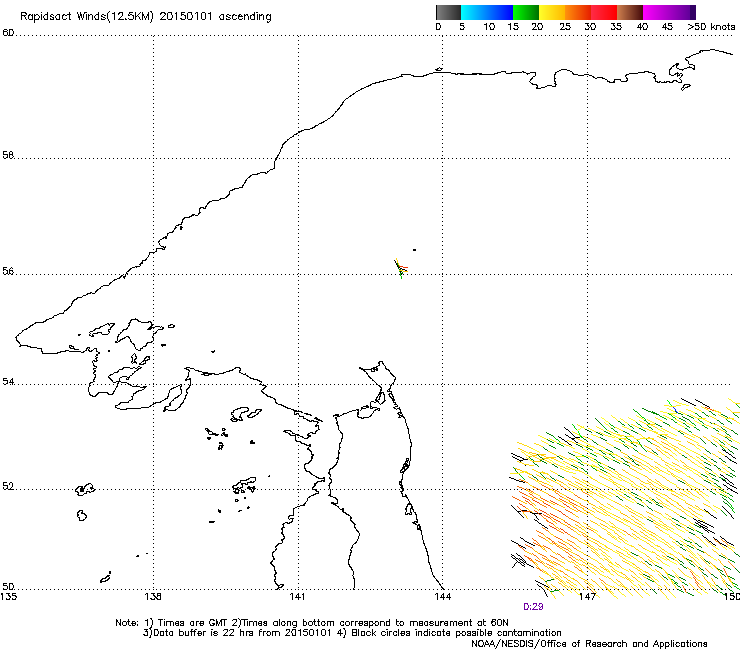Image resolution: width=740 pixels, height=650 pixels.
Task: Click the latitude label 56
Action: coord(8,271)
